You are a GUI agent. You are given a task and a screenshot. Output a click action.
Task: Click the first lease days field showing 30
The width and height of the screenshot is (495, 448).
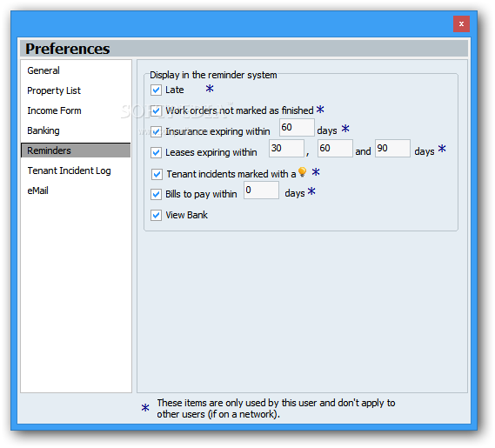pos(286,148)
